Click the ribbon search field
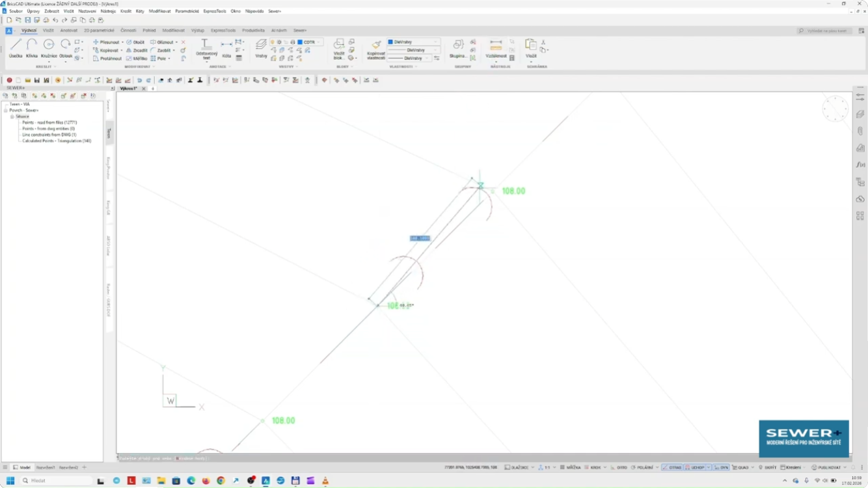The width and height of the screenshot is (868, 488). (x=826, y=31)
